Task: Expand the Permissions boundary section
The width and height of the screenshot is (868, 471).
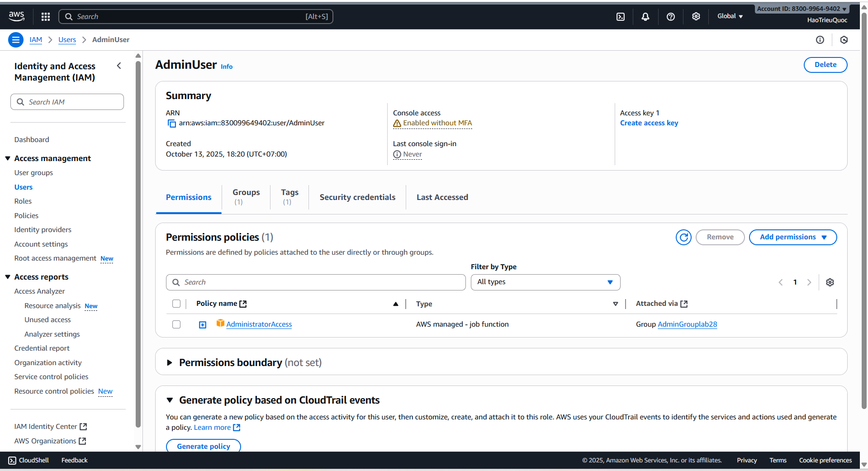Action: pos(170,362)
